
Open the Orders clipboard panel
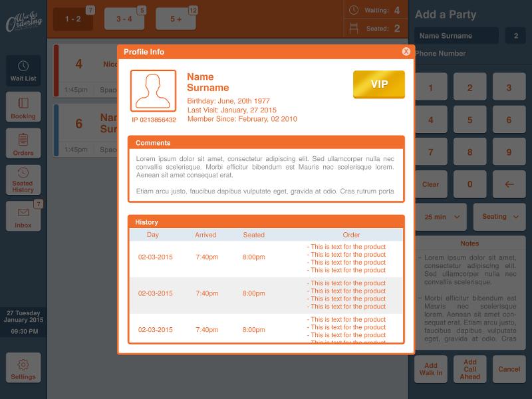point(23,143)
